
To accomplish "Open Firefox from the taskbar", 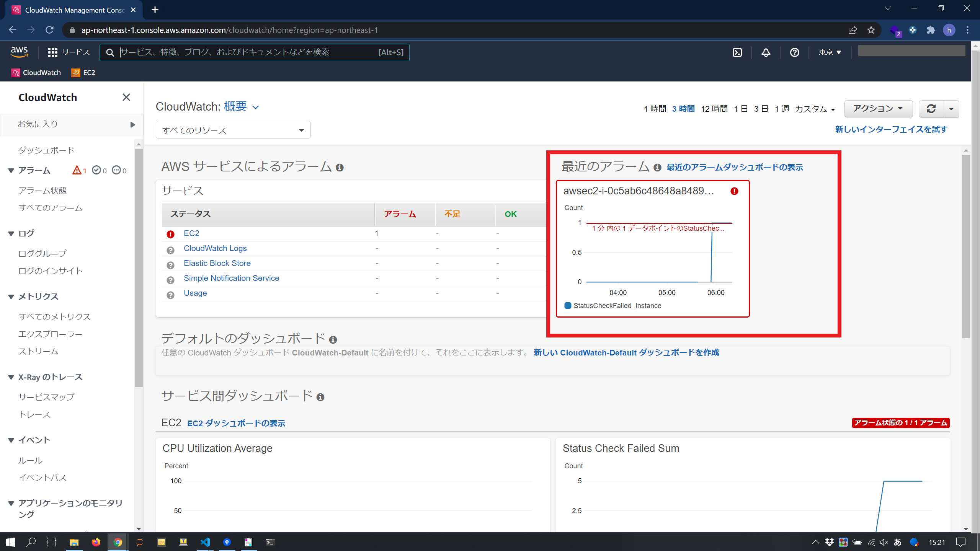I will coord(96,542).
